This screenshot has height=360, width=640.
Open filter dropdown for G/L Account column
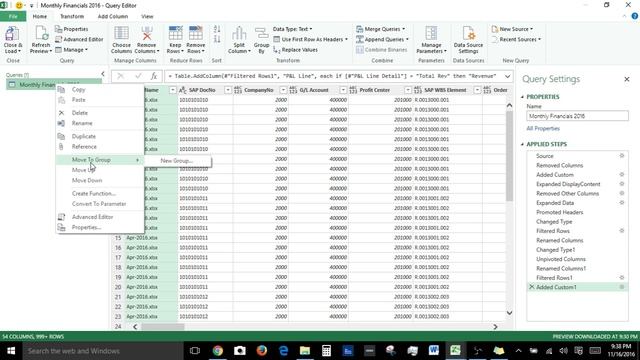(x=343, y=90)
